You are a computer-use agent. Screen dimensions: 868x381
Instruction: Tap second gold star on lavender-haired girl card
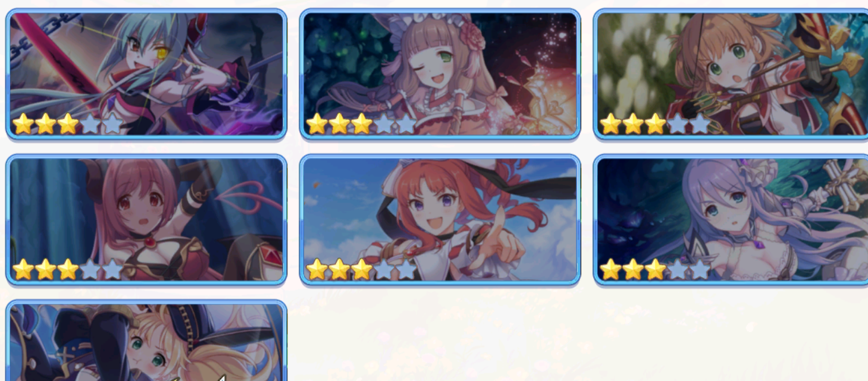[633, 269]
